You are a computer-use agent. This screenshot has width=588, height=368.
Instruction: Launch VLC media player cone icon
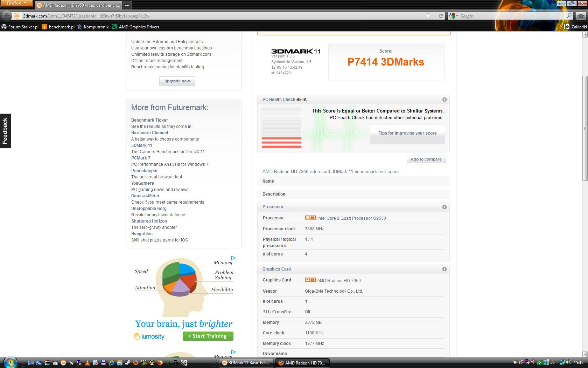(87, 363)
